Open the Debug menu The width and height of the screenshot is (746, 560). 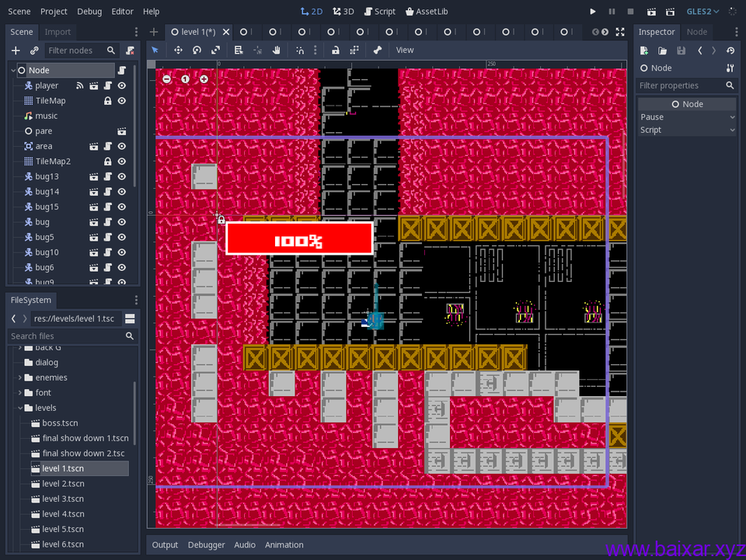pyautogui.click(x=89, y=11)
